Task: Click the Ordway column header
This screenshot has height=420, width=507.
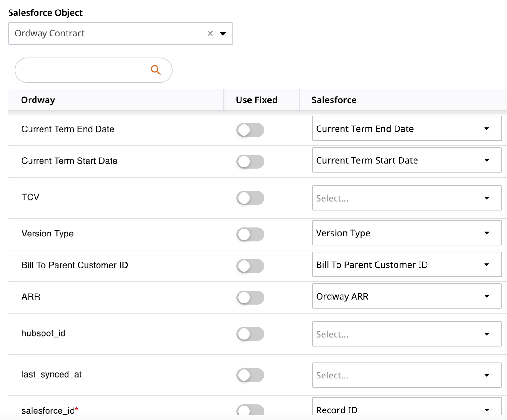Action: coord(38,100)
